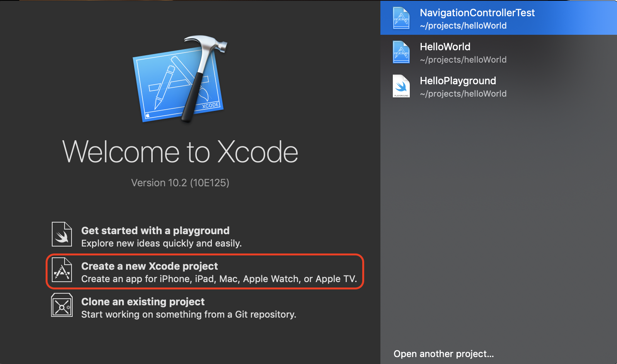The width and height of the screenshot is (617, 364).
Task: Click the Version 10.2 (10E125) text
Action: pos(180,183)
